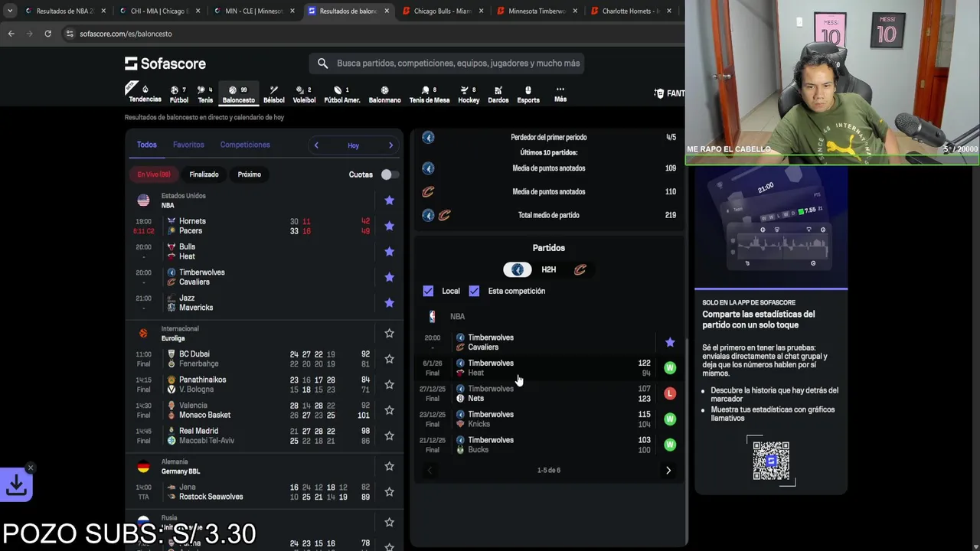Viewport: 980px width, 551px height.
Task: Open the Baloncesto sport tab
Action: click(x=238, y=94)
